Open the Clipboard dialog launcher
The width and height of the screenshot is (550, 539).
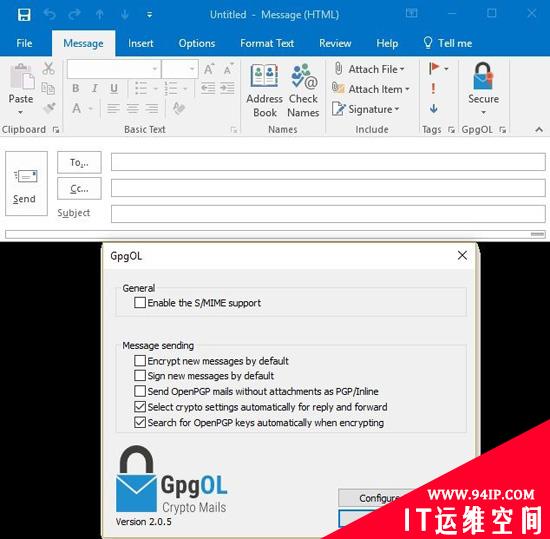pos(56,130)
